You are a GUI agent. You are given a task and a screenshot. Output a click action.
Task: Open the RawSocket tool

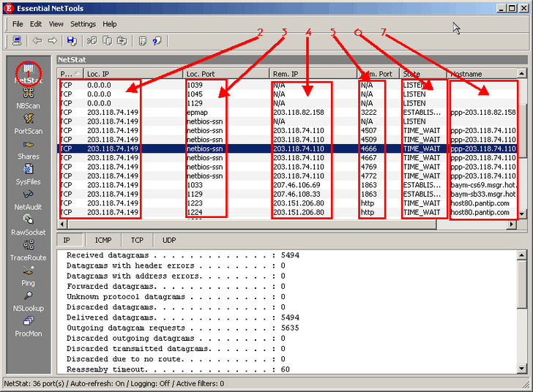pyautogui.click(x=29, y=225)
